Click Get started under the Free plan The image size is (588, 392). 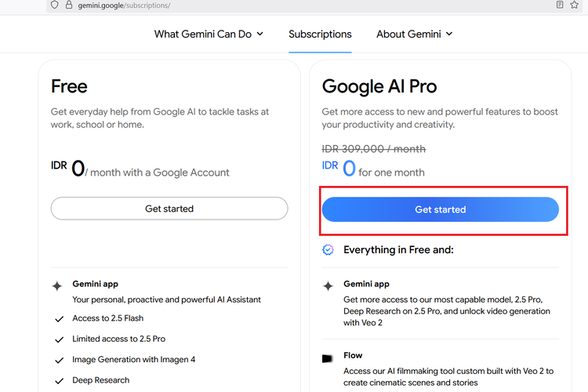[169, 209]
